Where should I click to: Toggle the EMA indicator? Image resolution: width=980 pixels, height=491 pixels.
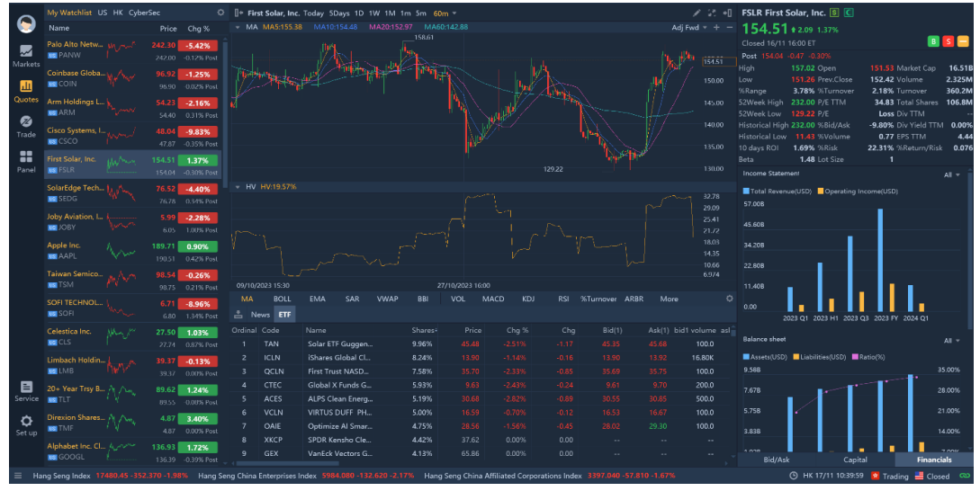point(318,299)
